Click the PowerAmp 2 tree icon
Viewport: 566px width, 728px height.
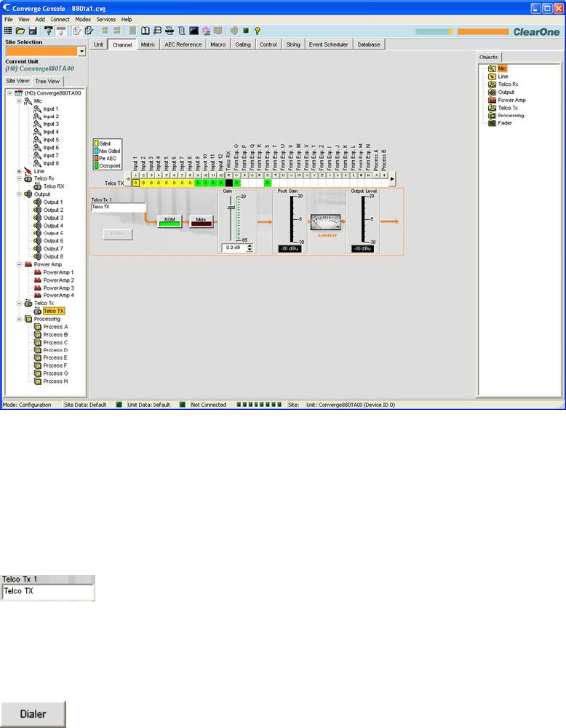[x=38, y=280]
